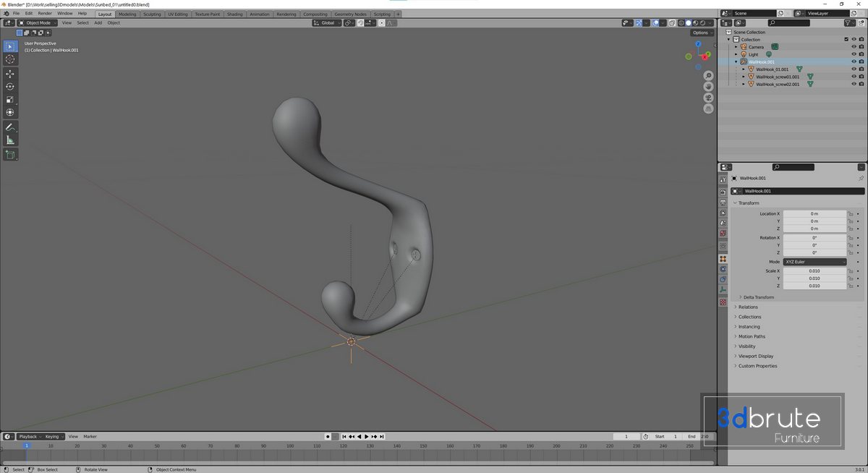
Task: Open the Render menu
Action: (x=45, y=13)
